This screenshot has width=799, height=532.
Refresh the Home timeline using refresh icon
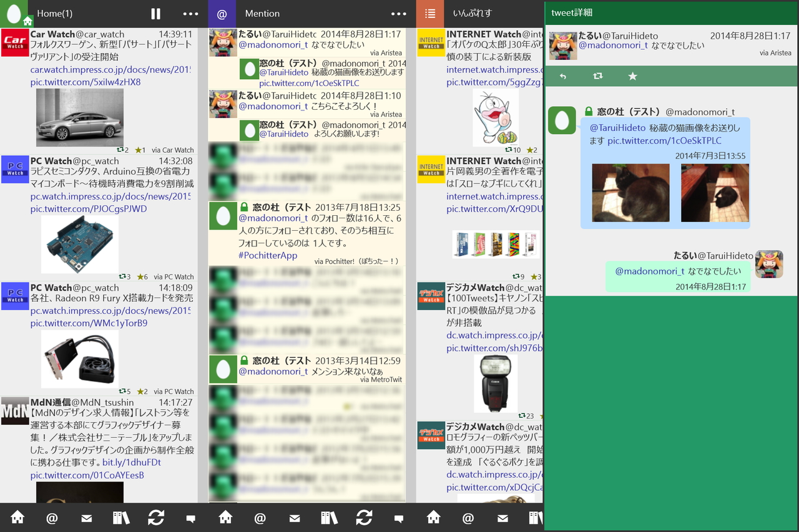point(155,518)
